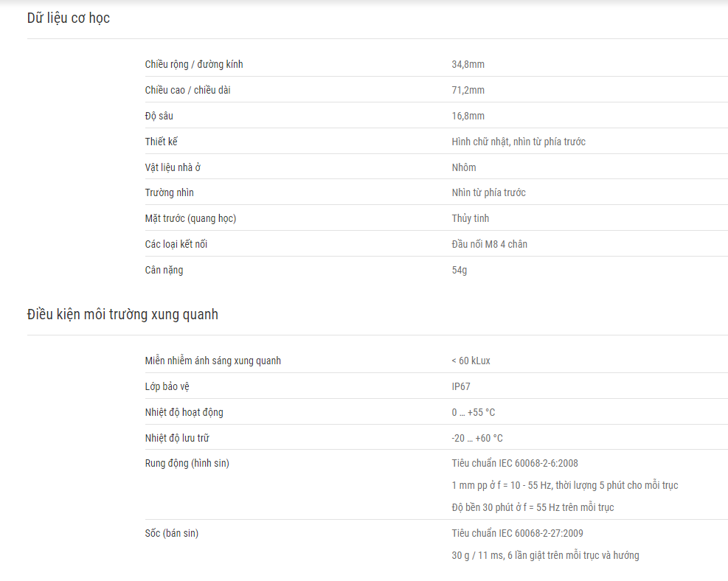Click the 34,8mm width value
The width and height of the screenshot is (728, 581).
pos(468,64)
